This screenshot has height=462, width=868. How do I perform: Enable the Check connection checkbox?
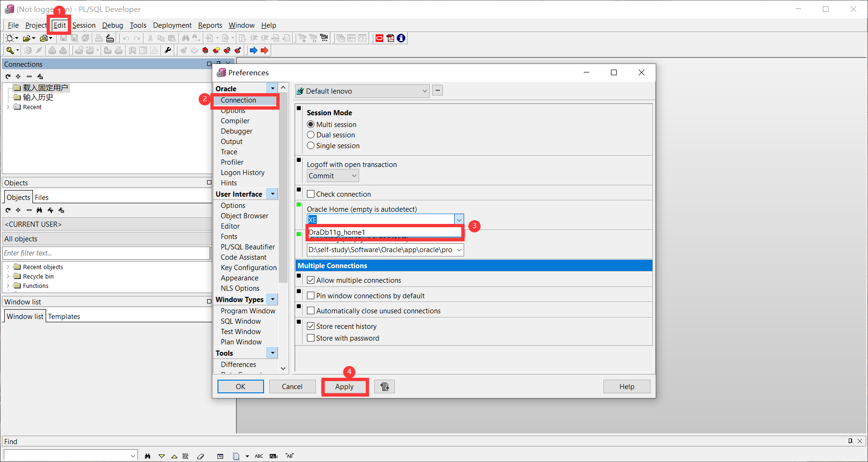pos(311,194)
